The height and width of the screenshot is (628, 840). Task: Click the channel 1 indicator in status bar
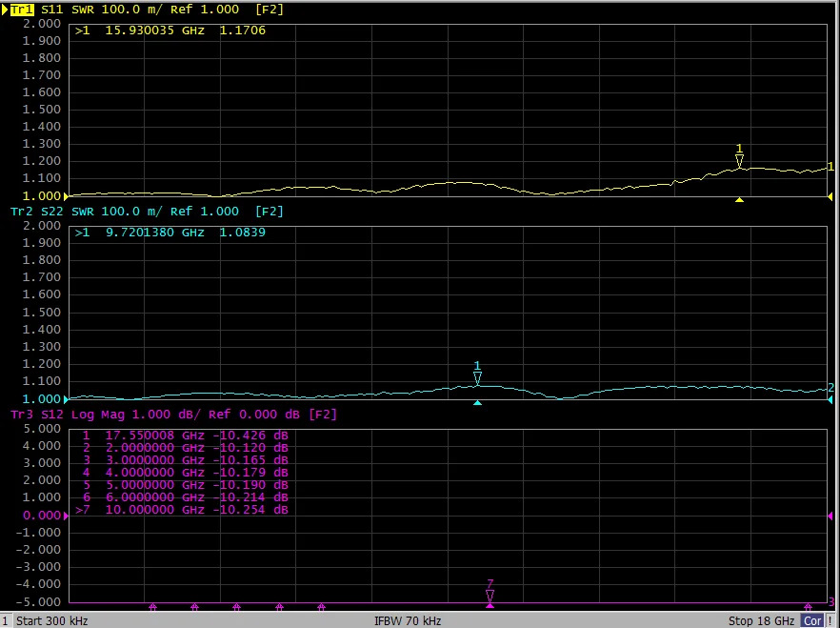click(6, 620)
